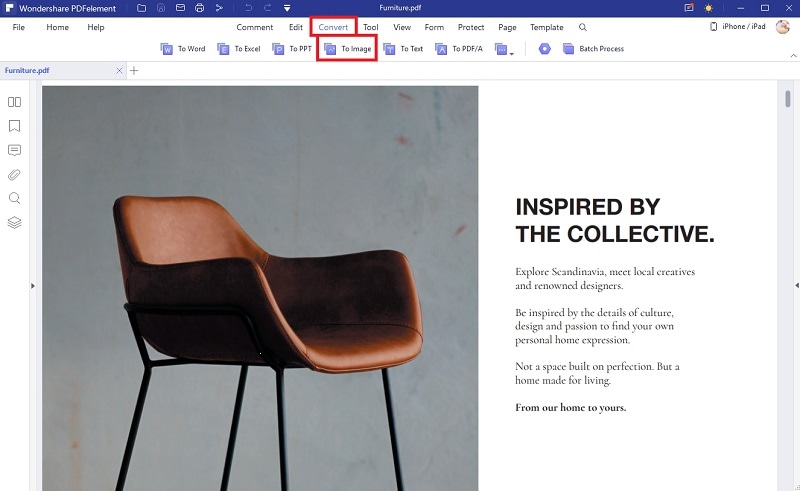Open the quick access toolbar dropdown arrow
Viewport: 800px width, 491px height.
[x=287, y=8]
